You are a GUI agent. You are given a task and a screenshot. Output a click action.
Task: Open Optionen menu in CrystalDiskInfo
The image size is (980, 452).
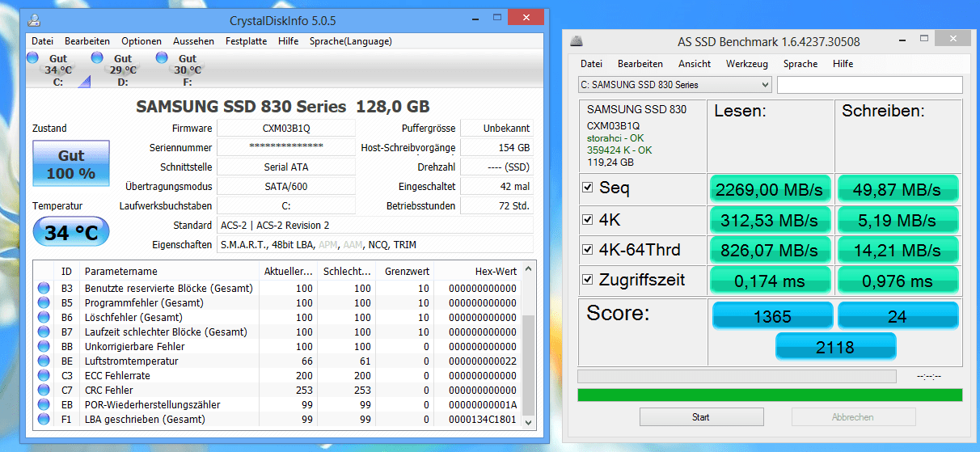pos(142,41)
